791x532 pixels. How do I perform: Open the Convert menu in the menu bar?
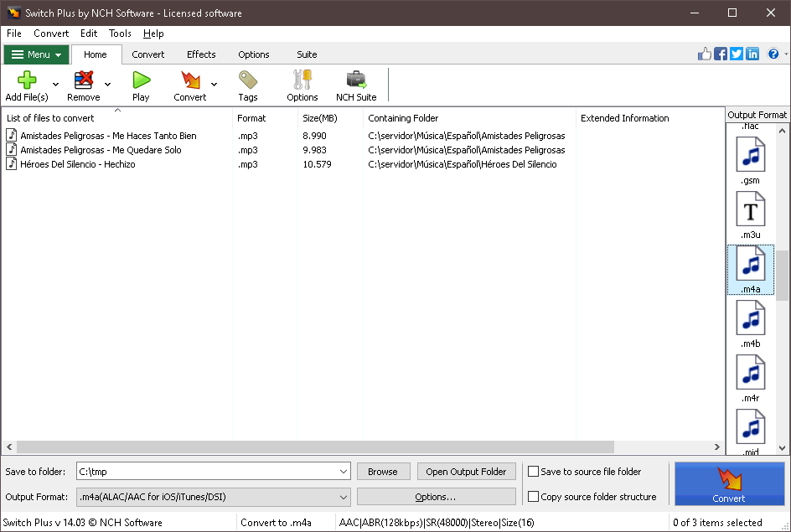click(x=51, y=34)
